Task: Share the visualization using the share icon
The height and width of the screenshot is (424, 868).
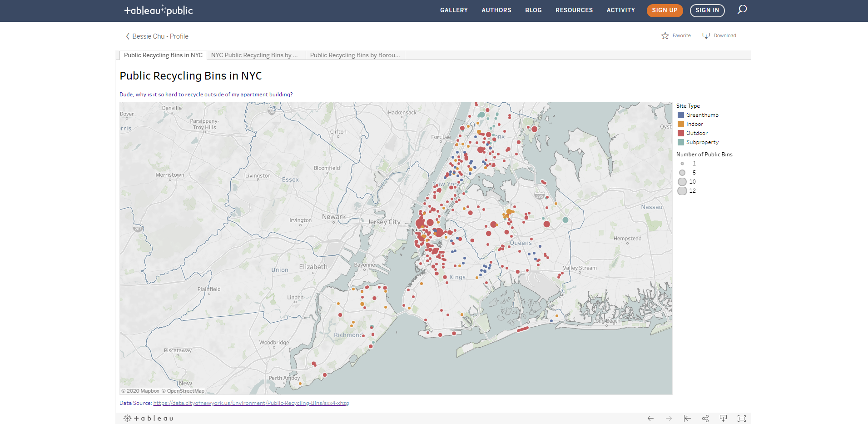Action: pyautogui.click(x=705, y=418)
